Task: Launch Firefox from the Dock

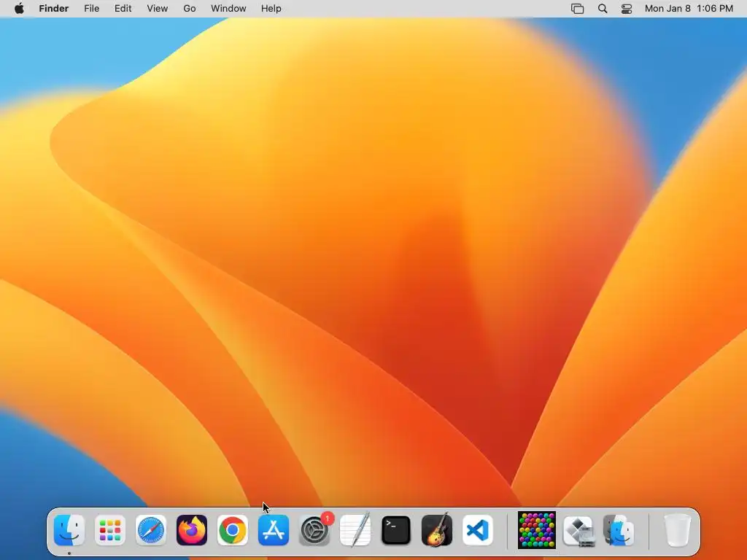Action: coord(192,530)
